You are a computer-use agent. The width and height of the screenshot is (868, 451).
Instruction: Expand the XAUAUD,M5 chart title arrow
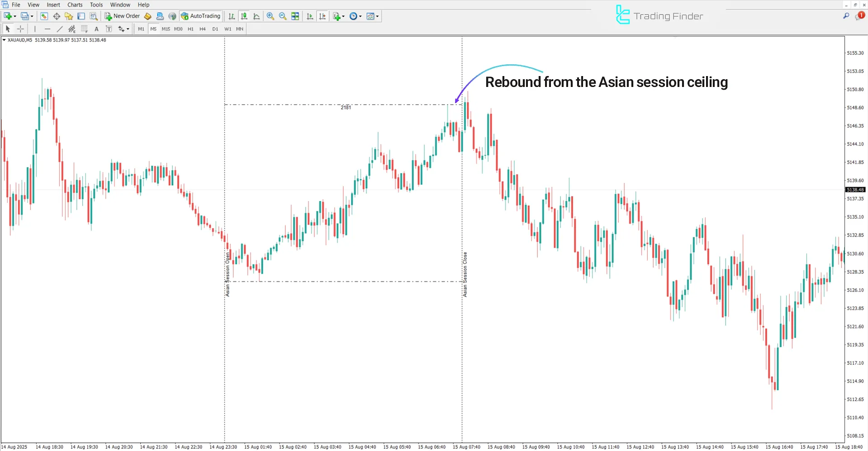pos(4,40)
